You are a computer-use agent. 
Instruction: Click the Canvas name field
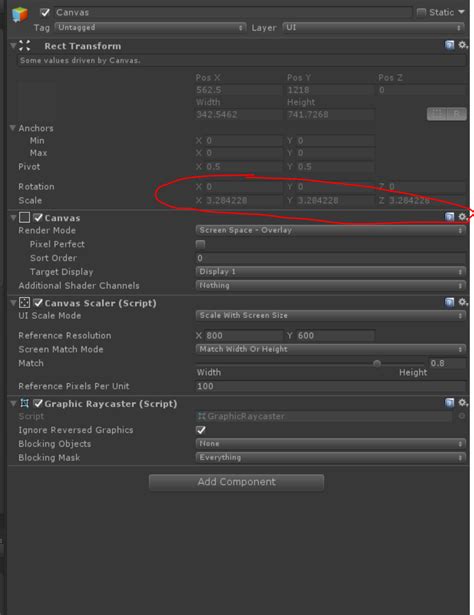click(x=233, y=13)
